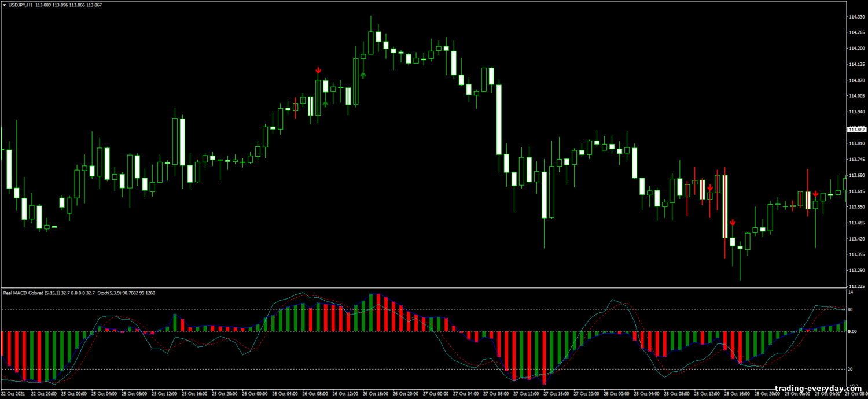868x399 pixels.
Task: Click the 25 Oct 08:00 time label
Action: click(x=134, y=394)
